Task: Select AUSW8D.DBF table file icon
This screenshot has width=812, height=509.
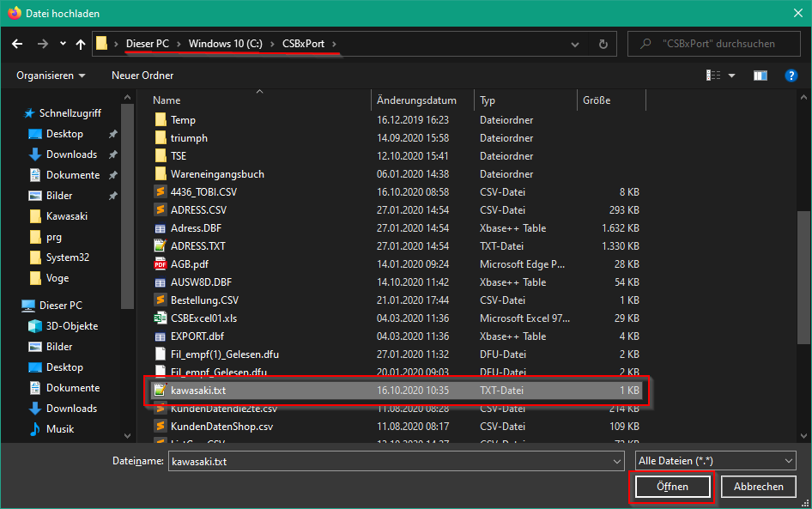Action: [161, 282]
